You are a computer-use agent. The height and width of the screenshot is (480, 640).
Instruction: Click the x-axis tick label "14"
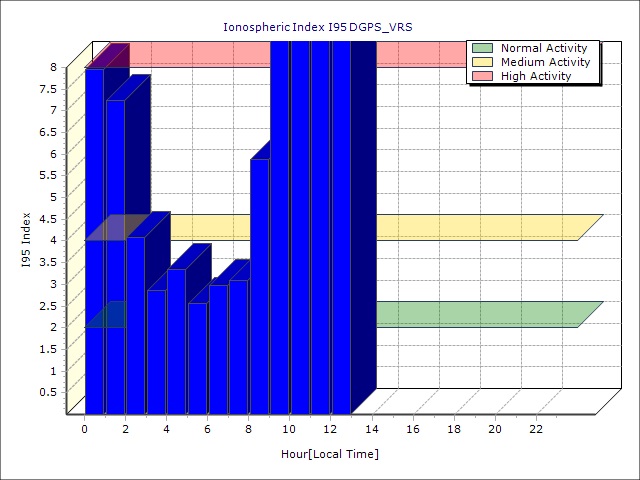372,429
